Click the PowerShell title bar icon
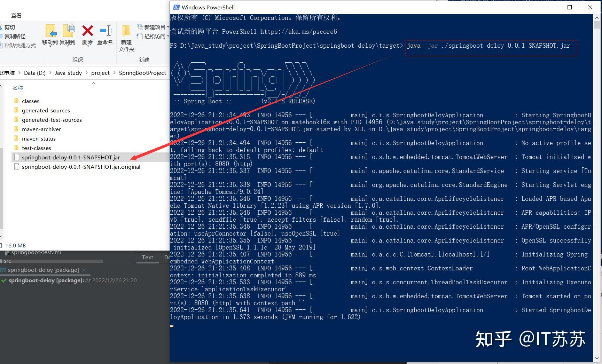The height and width of the screenshot is (364, 602). tap(177, 7)
